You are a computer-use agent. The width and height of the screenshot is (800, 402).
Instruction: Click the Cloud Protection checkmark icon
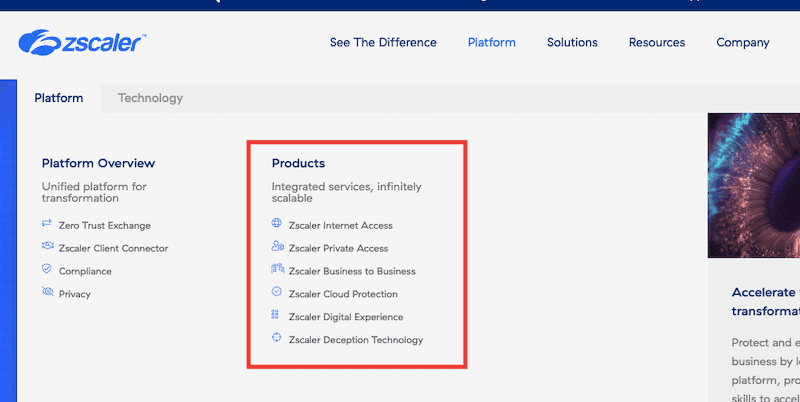click(x=277, y=291)
